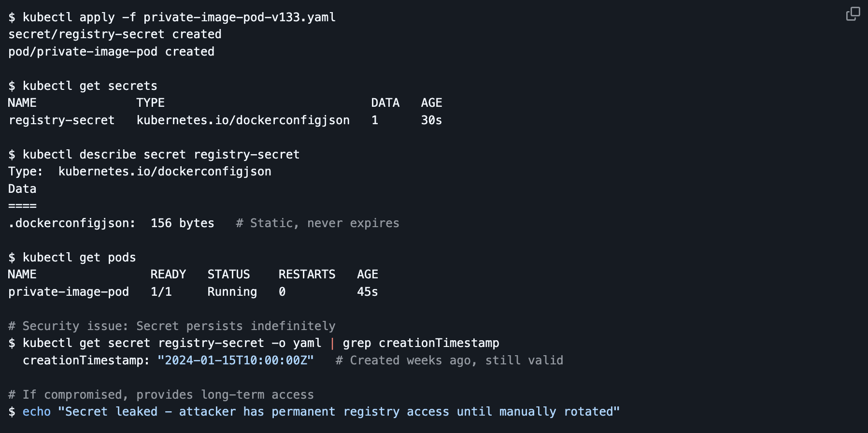This screenshot has width=868, height=433.
Task: Click the 'Type:' label in describe output
Action: click(x=26, y=172)
